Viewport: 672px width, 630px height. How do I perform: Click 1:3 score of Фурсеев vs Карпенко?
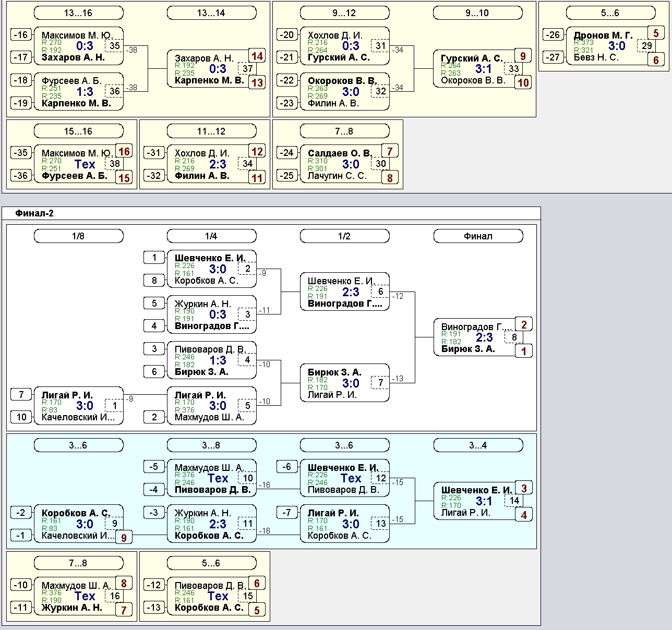tap(85, 92)
